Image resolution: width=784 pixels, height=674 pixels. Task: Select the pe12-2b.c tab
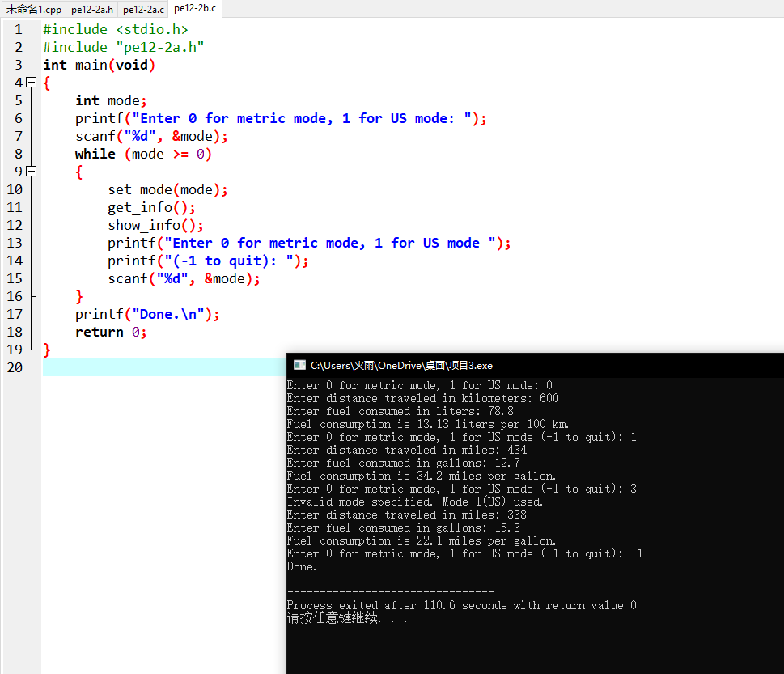pyautogui.click(x=195, y=9)
